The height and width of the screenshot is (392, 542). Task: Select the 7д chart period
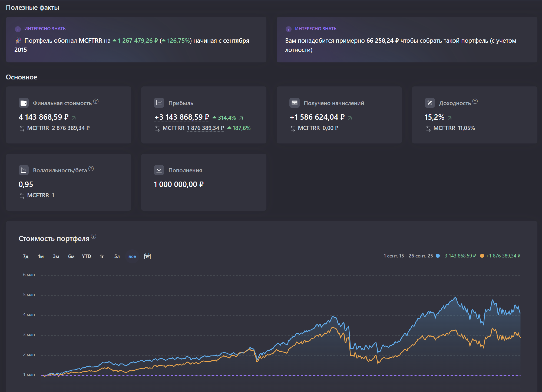coord(26,256)
